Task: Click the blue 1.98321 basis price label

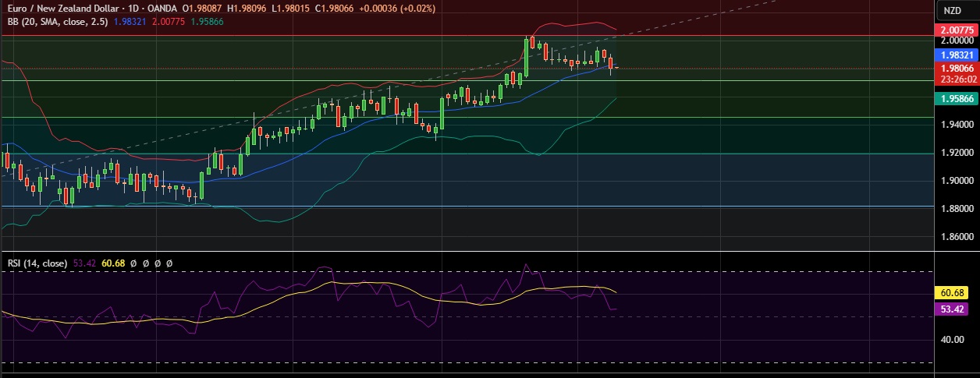Action: [956, 55]
